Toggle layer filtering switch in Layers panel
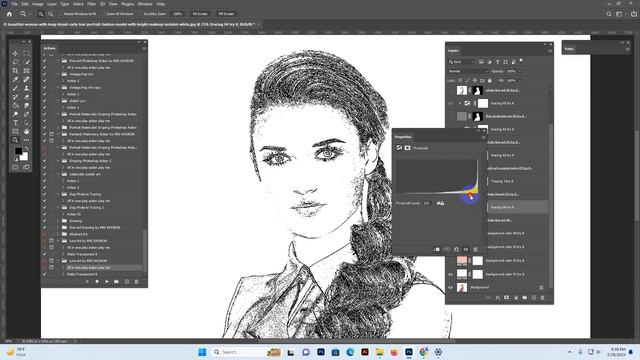 [521, 61]
